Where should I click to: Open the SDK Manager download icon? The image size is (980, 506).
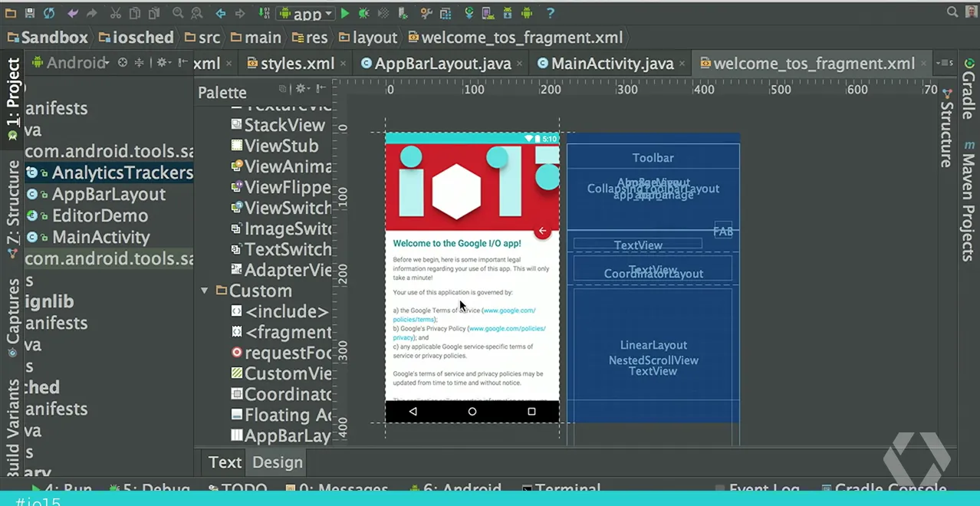click(x=507, y=13)
